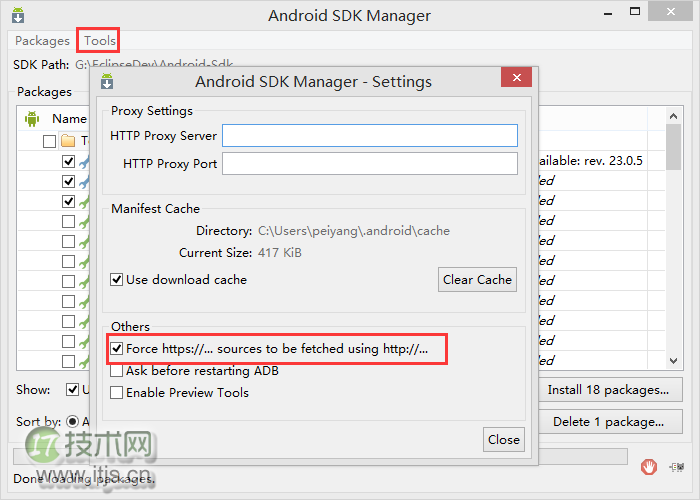This screenshot has height=500, width=700.
Task: Click the Settings dialog title icon
Action: [x=107, y=81]
